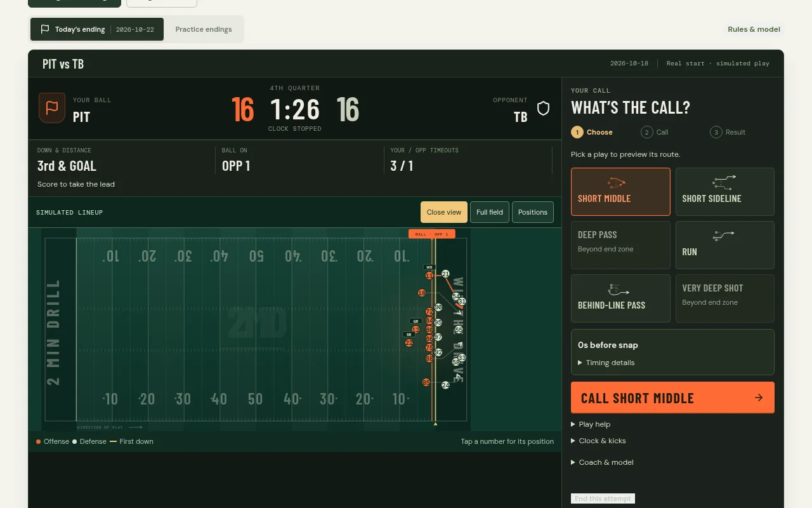The image size is (812, 508).
Task: Tap offense player number 88
Action: tap(429, 359)
